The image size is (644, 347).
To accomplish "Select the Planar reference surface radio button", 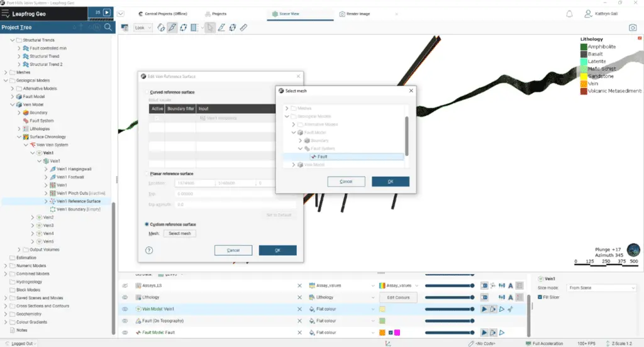I will pos(147,173).
